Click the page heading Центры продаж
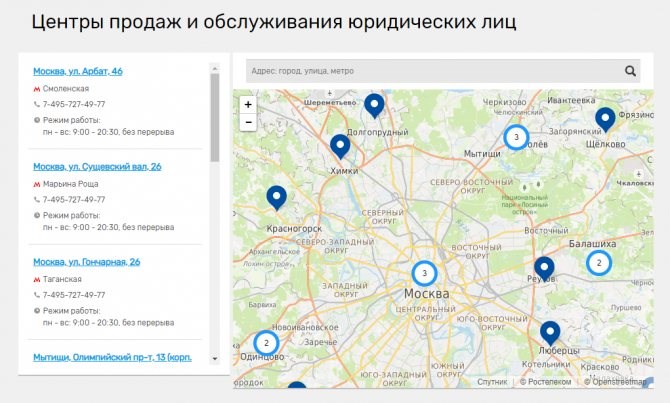Image resolution: width=670 pixels, height=403 pixels. click(273, 22)
